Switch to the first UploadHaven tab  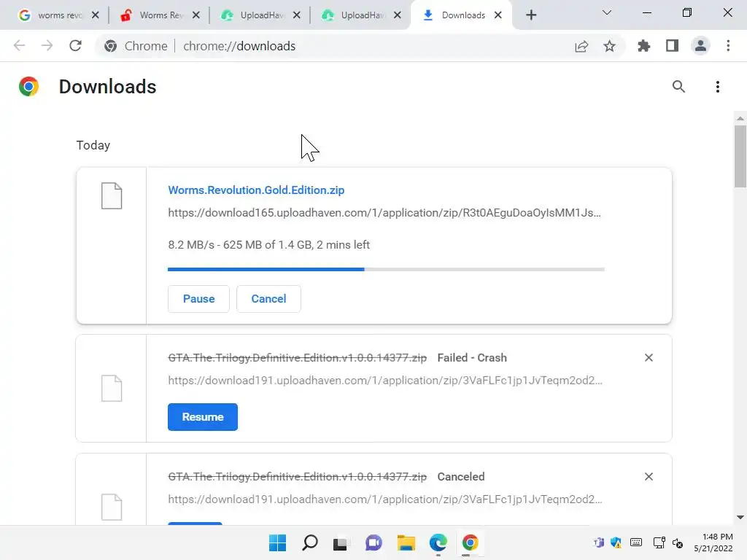click(x=260, y=15)
